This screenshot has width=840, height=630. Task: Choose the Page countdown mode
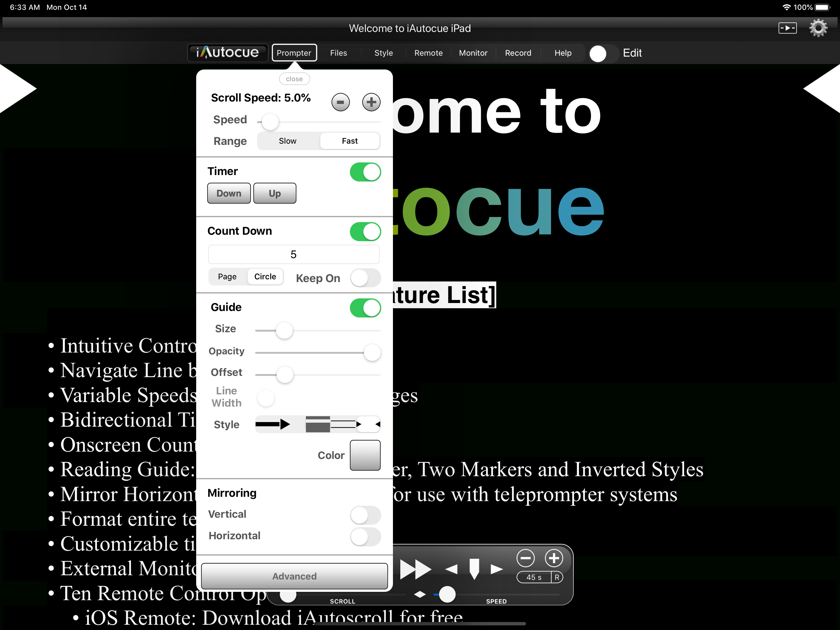(x=228, y=276)
